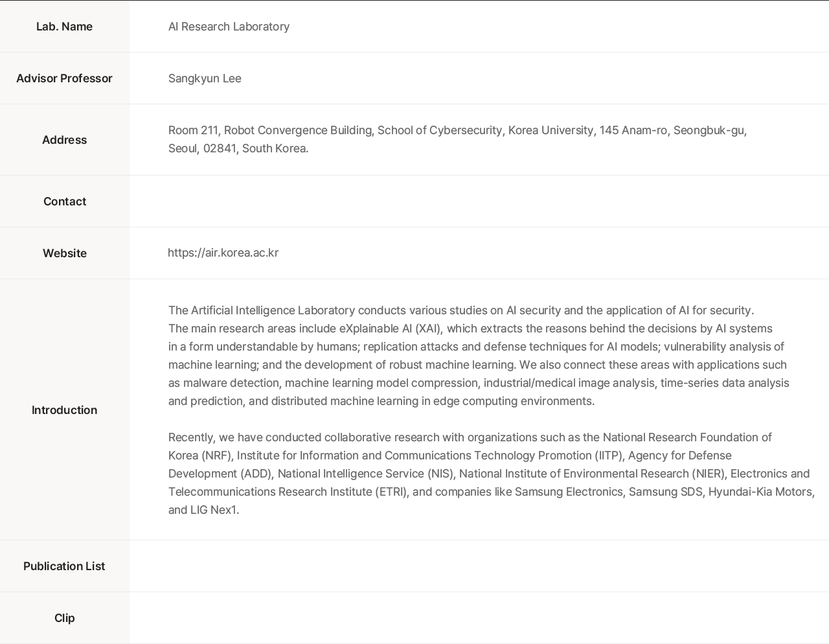Click the Clip row label

pyautogui.click(x=64, y=618)
